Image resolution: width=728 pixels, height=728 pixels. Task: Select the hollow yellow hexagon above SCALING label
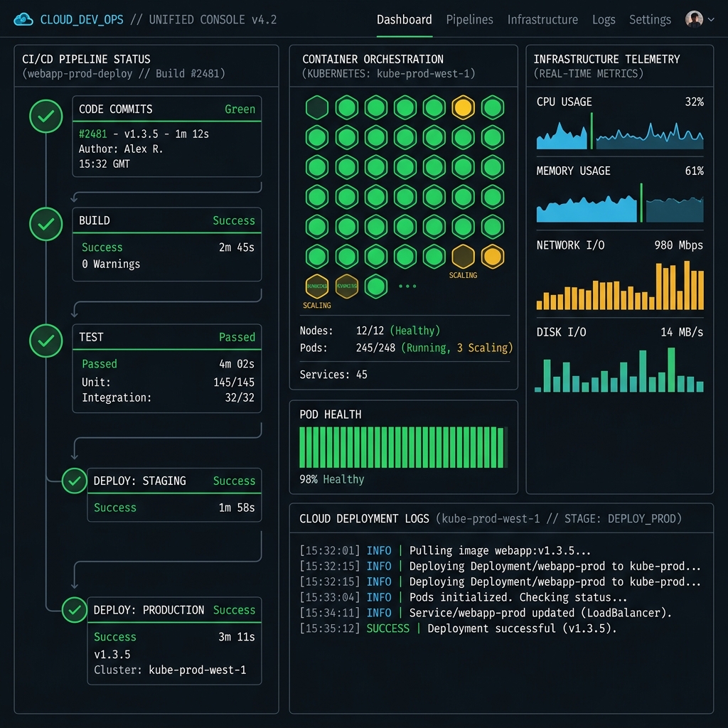coord(464,256)
